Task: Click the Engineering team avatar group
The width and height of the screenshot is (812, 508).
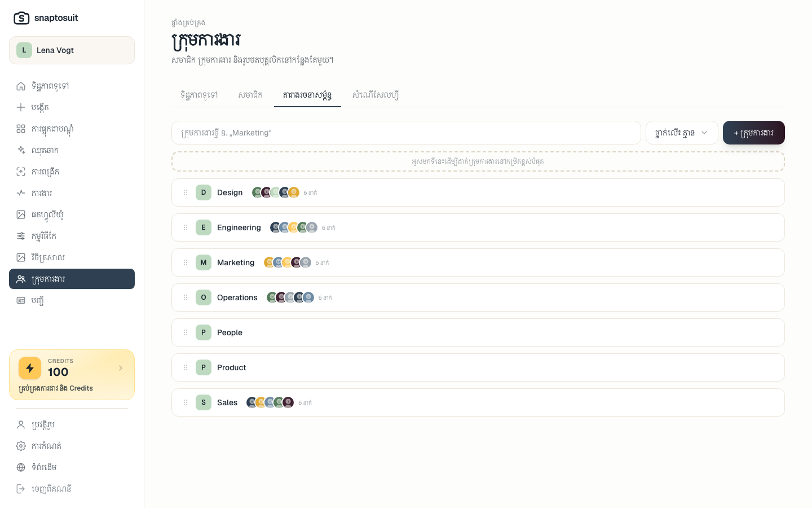Action: coord(294,227)
